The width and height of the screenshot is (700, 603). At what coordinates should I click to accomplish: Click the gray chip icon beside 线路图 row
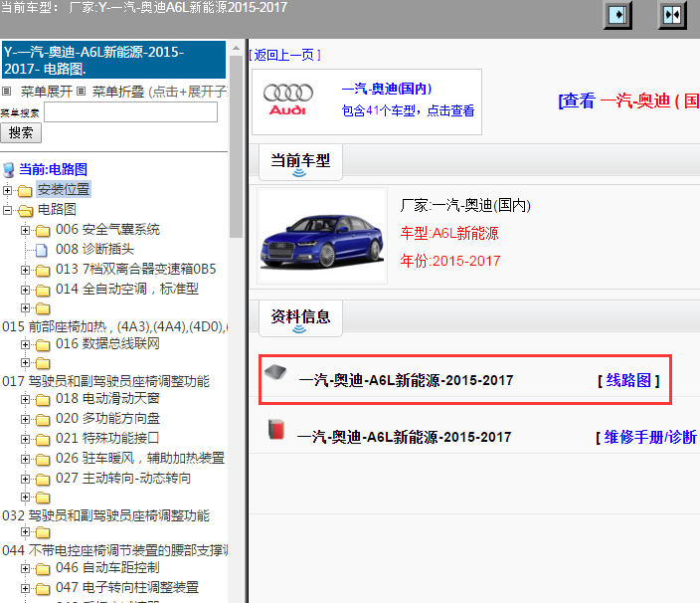(x=275, y=372)
